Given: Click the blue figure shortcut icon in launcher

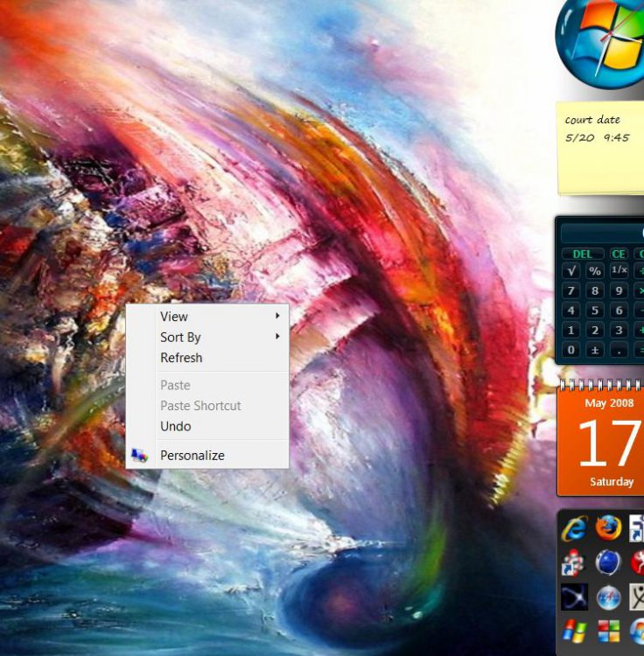Looking at the screenshot, I should (x=637, y=528).
